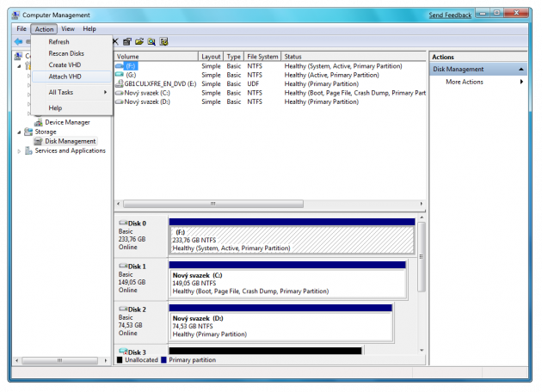Choose Attach VHD from the Action menu
The width and height of the screenshot is (542, 392).
[x=72, y=77]
